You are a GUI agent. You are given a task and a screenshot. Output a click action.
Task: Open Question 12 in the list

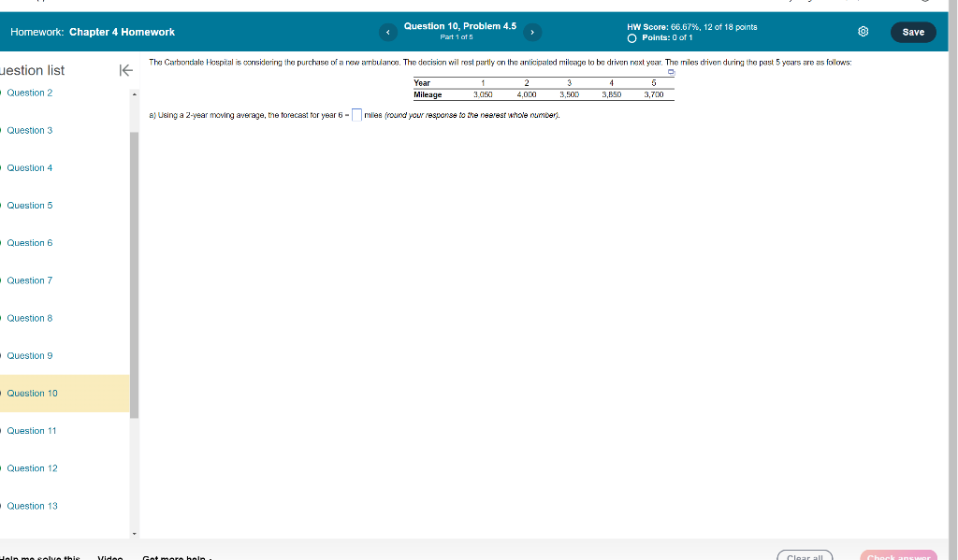tap(33, 468)
